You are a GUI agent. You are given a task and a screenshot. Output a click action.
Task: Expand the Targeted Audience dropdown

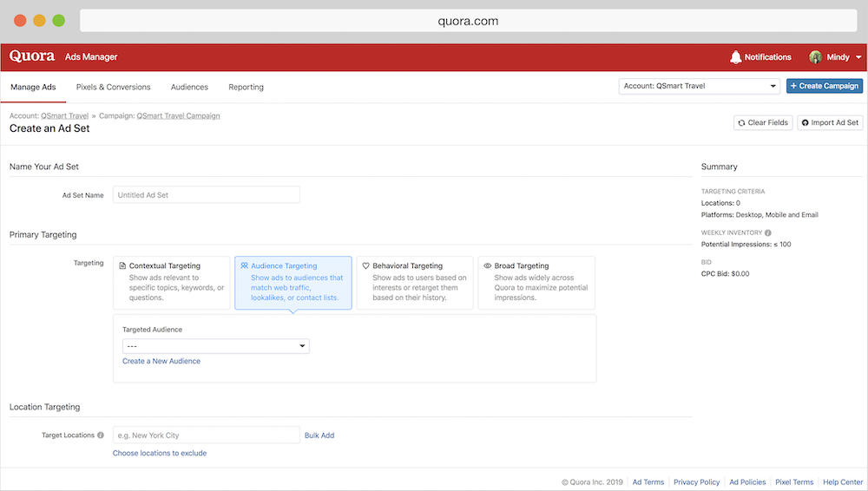(x=215, y=346)
